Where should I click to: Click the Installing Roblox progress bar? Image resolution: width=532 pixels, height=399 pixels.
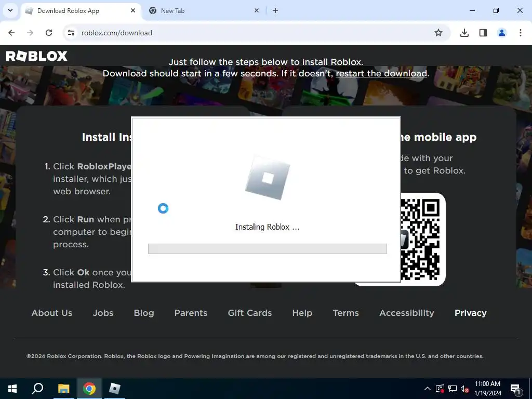coord(268,249)
